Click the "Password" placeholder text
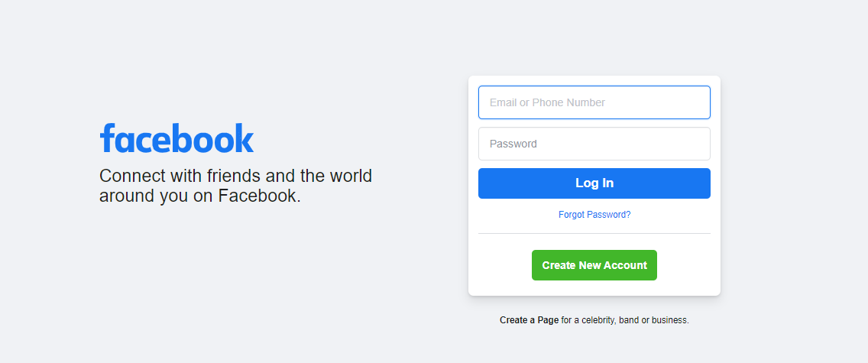 point(513,144)
